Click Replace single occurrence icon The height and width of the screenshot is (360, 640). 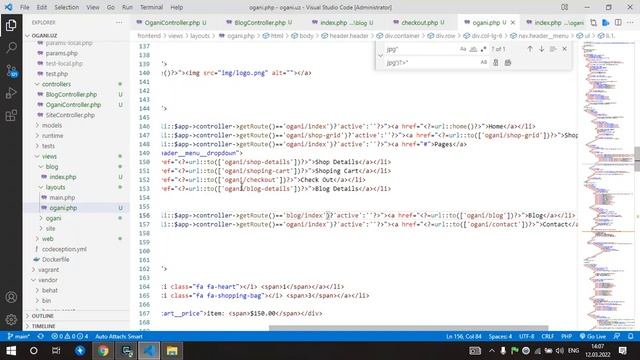tap(496, 62)
